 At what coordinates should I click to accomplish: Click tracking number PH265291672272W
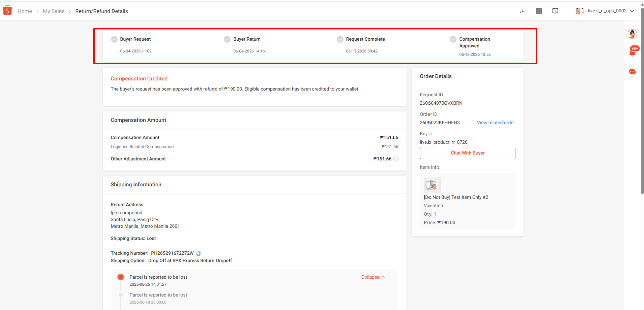[x=172, y=253]
